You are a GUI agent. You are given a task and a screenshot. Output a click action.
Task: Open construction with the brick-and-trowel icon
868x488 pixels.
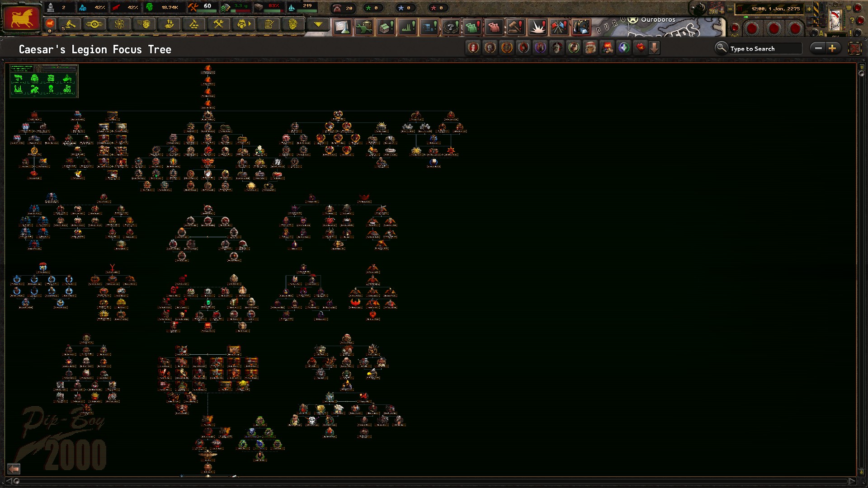194,24
